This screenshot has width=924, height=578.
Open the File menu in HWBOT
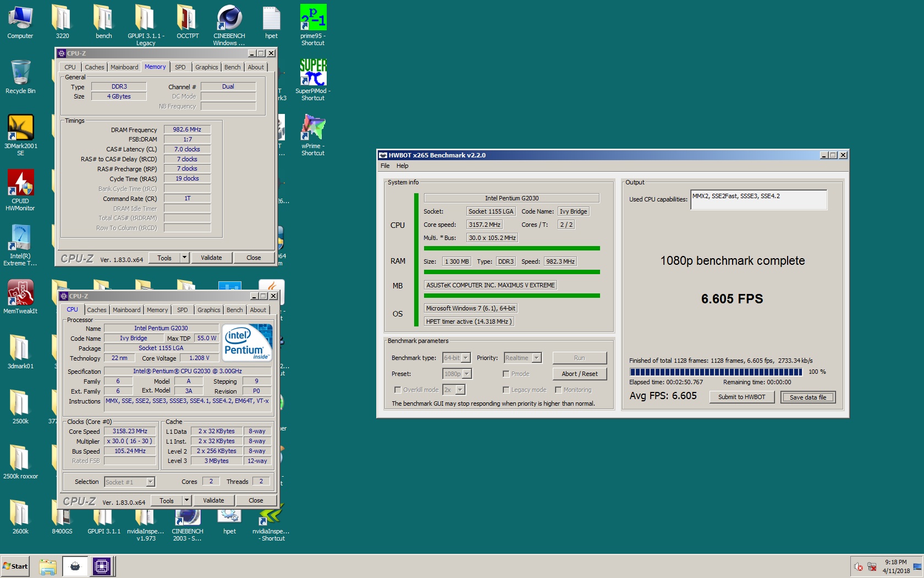[x=385, y=166]
